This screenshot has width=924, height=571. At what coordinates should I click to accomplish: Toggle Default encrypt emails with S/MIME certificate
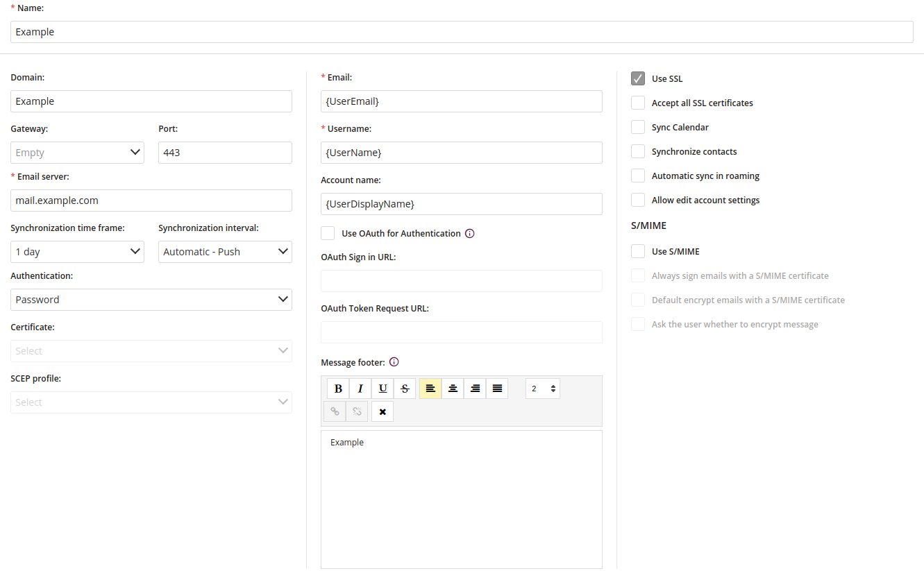click(x=638, y=300)
